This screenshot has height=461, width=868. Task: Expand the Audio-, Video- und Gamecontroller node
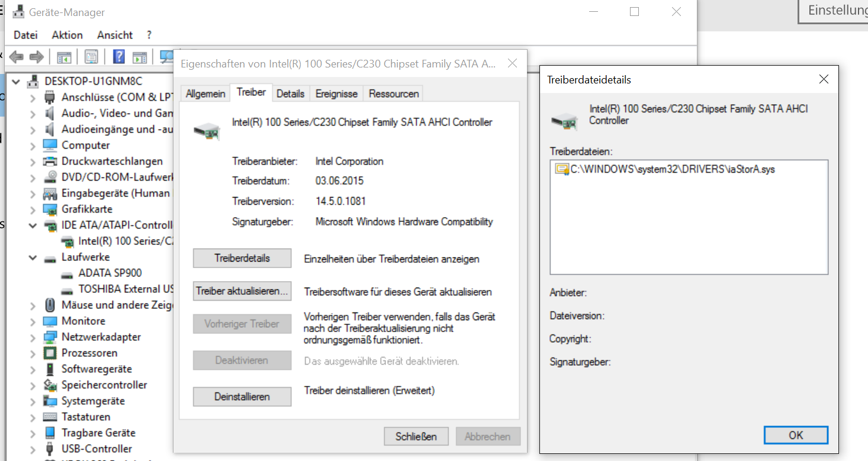tap(33, 113)
